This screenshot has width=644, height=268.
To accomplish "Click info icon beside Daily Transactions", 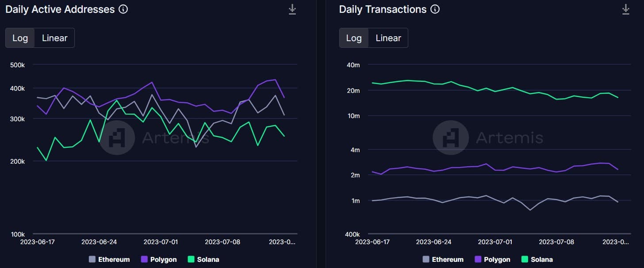I will click(435, 9).
